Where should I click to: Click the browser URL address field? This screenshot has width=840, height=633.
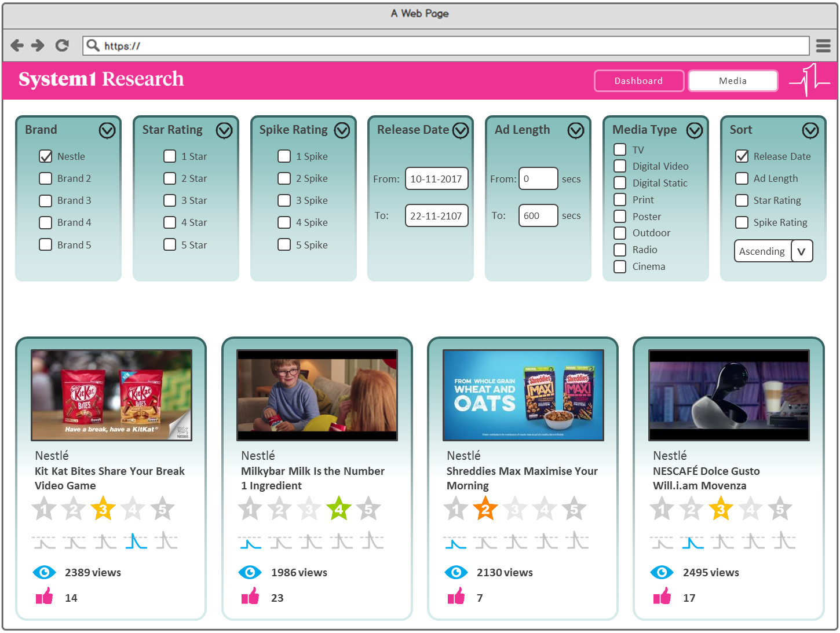(446, 45)
